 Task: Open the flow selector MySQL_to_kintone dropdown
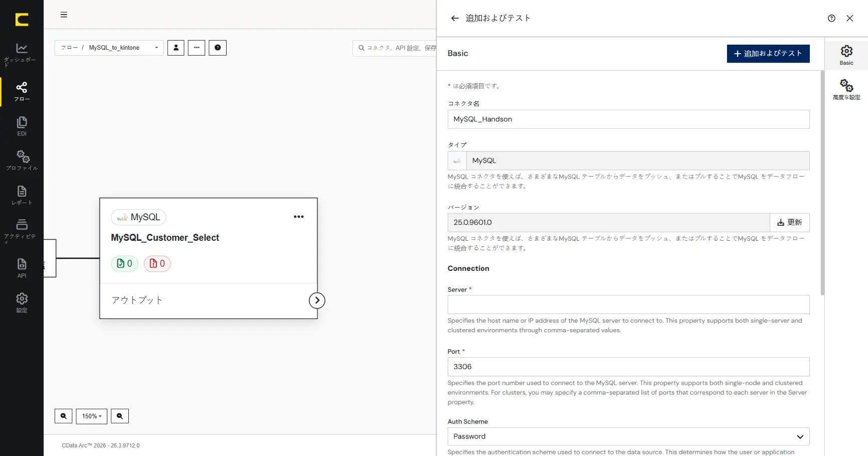(109, 48)
